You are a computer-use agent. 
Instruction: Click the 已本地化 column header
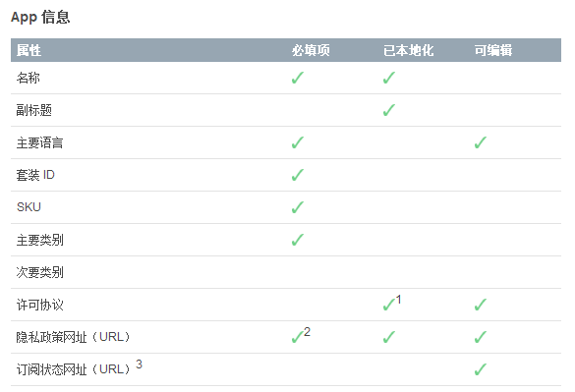408,50
